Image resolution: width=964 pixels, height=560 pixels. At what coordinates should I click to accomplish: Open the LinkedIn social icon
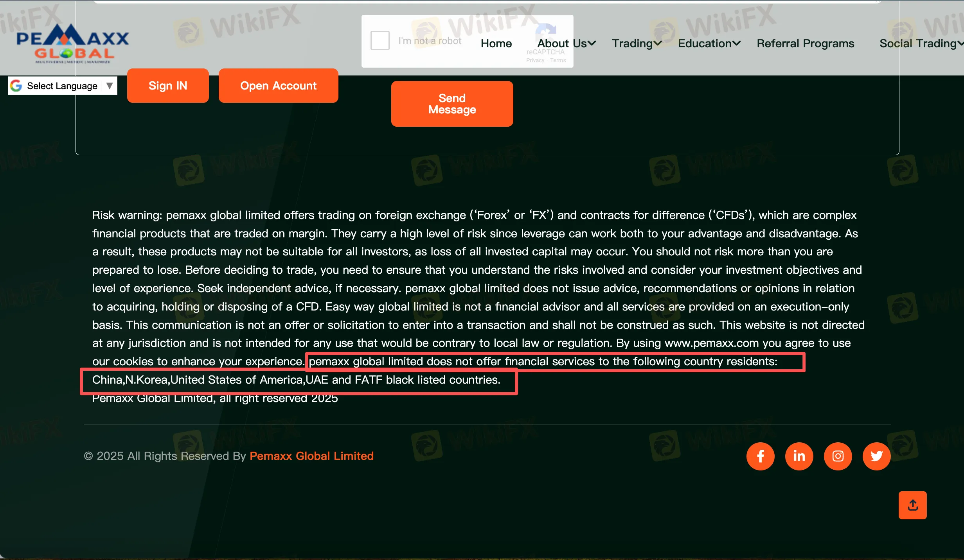coord(799,456)
